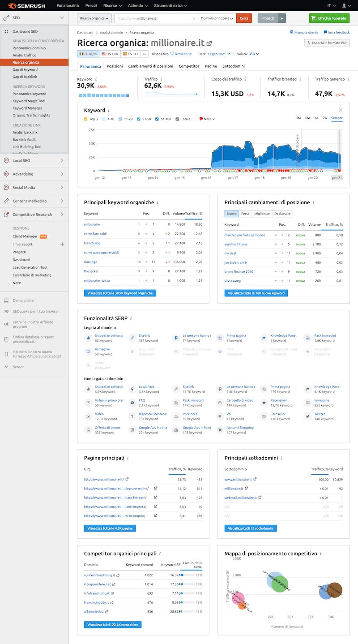Click the Competitive Research icon
This screenshot has width=358, height=644.
(6, 215)
